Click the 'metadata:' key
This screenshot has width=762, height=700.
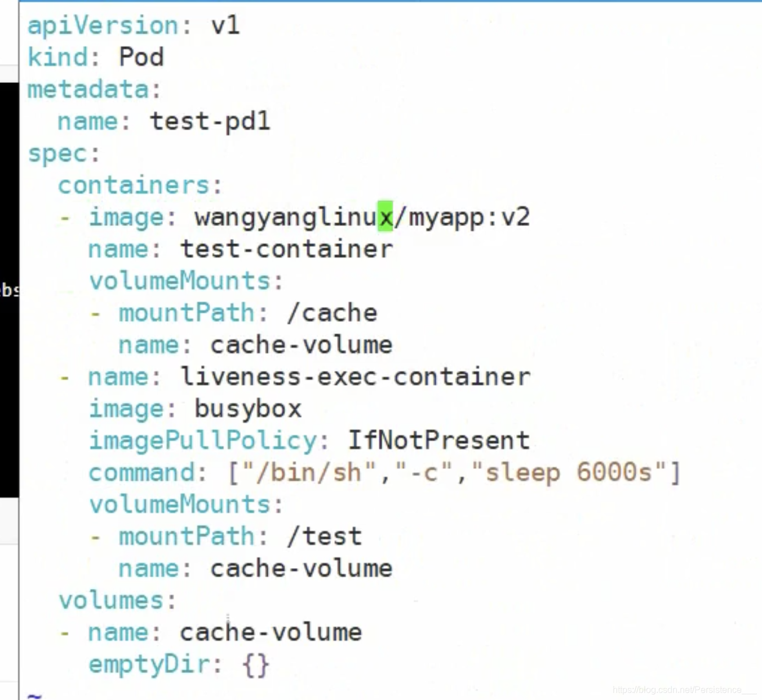[94, 89]
